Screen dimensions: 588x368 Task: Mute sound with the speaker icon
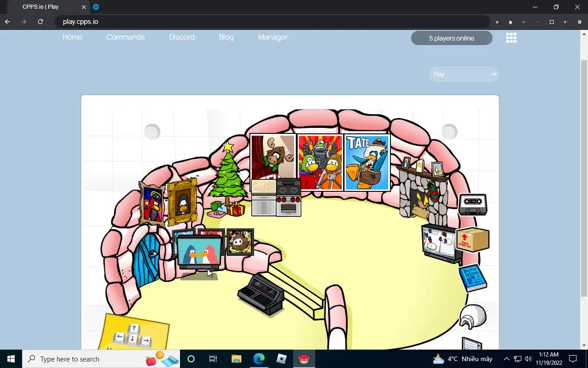pos(565,22)
